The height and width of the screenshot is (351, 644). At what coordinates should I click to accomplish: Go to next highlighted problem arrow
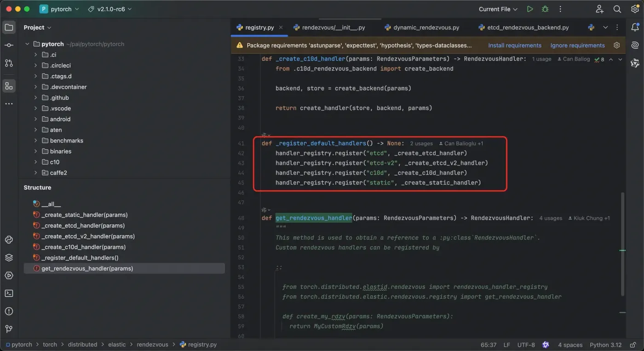pos(620,59)
